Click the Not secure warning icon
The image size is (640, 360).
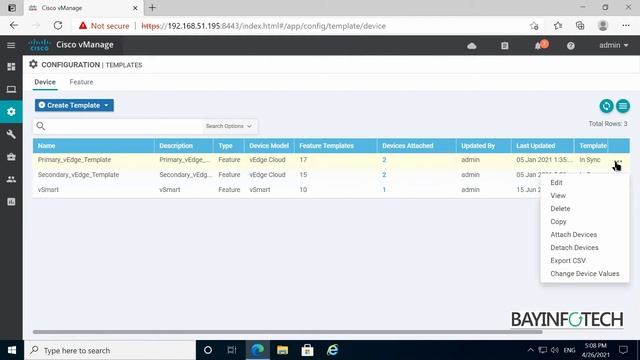pos(83,26)
